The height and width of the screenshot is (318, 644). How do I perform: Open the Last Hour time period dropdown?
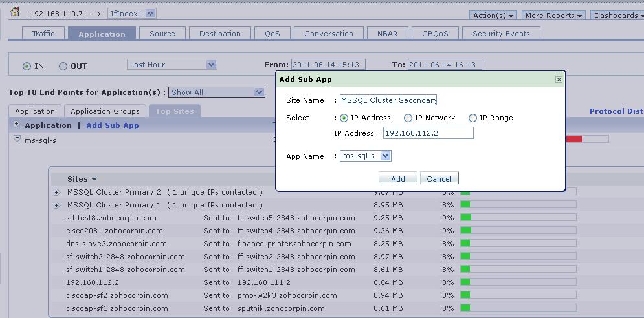pyautogui.click(x=211, y=65)
